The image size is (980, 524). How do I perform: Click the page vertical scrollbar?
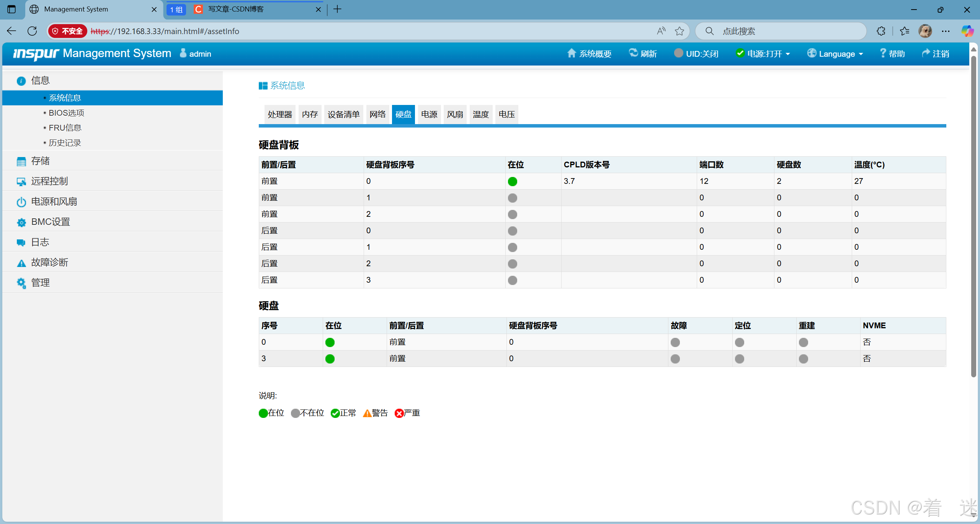tap(973, 215)
